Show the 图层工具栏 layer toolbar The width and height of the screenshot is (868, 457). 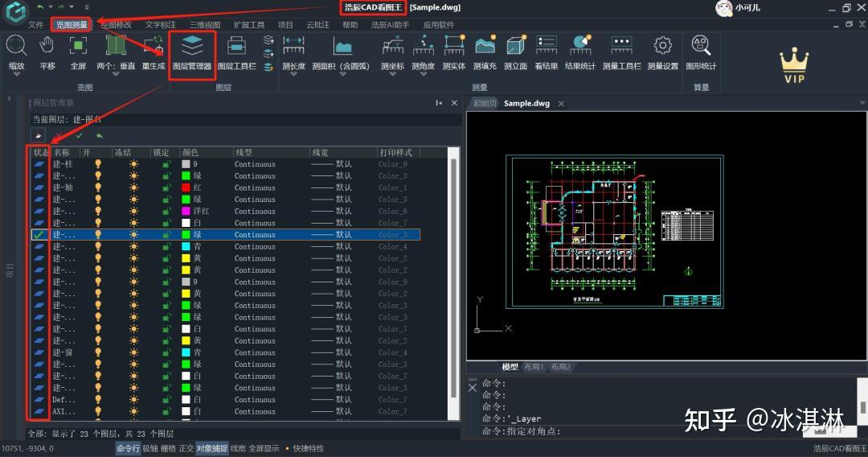236,52
